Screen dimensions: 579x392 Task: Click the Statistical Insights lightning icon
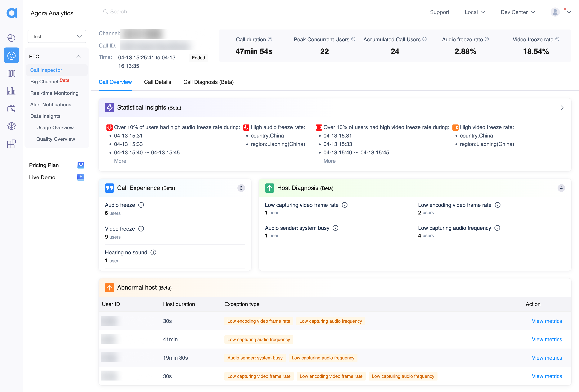pos(109,108)
